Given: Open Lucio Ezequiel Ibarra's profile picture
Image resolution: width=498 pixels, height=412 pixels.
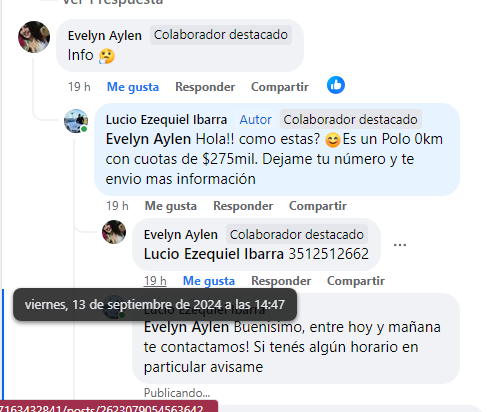Looking at the screenshot, I should pos(76,121).
